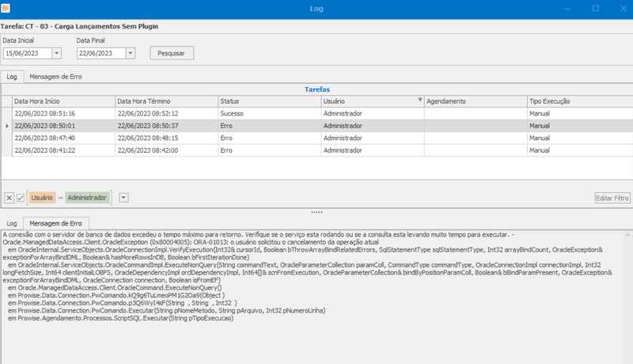Select the lower Mensagem de Erro tab
The image size is (633, 364).
coord(55,223)
